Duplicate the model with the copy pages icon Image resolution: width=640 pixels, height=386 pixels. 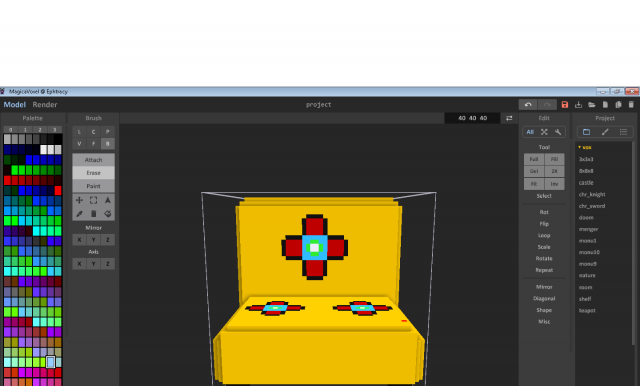click(x=618, y=105)
